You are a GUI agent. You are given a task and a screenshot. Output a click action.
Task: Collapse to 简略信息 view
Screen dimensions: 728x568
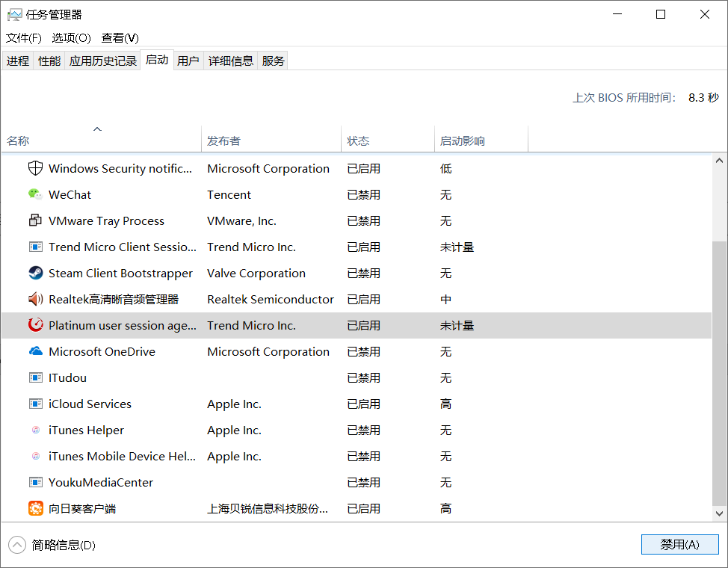[52, 545]
